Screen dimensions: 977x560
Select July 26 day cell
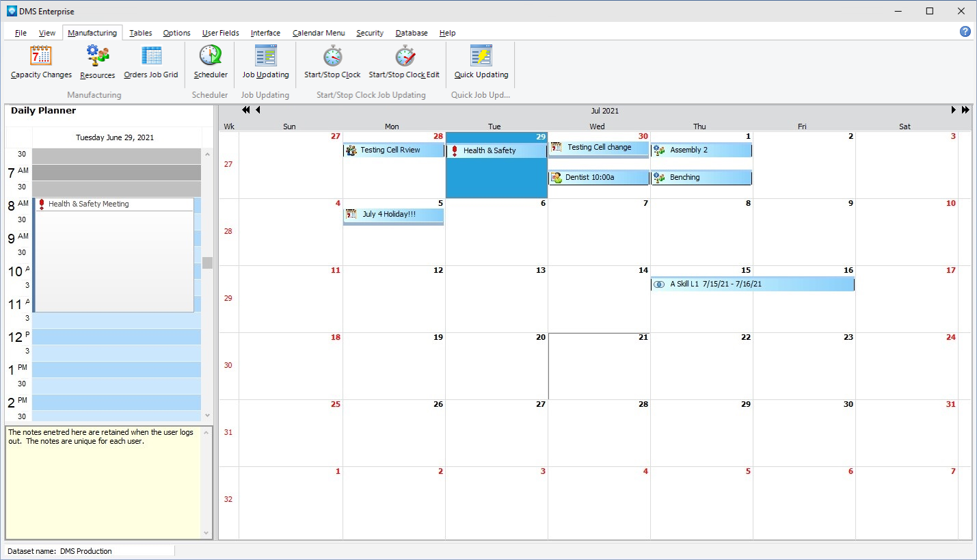click(394, 434)
